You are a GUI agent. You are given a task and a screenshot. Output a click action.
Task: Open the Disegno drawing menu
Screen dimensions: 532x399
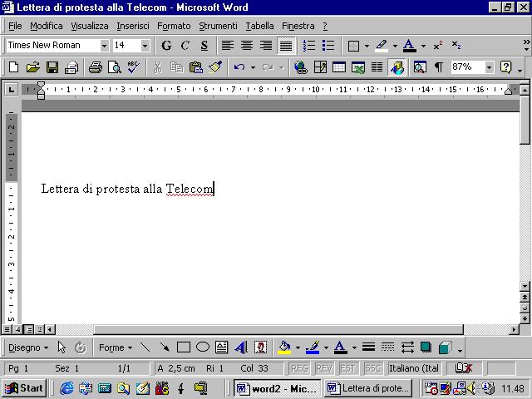pyautogui.click(x=27, y=347)
